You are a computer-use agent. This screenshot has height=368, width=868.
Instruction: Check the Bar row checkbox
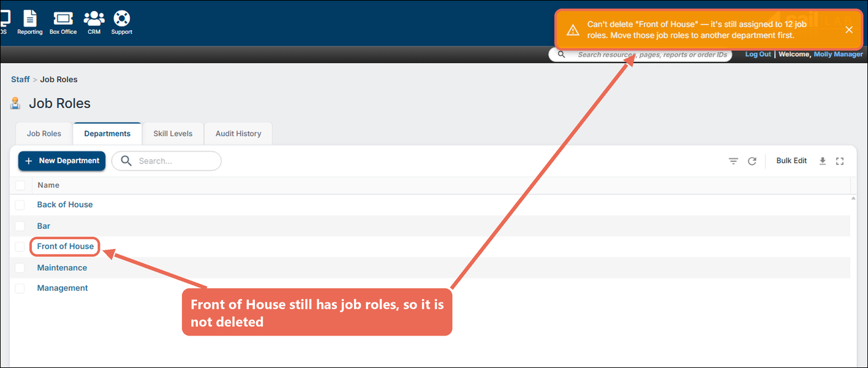tap(20, 226)
